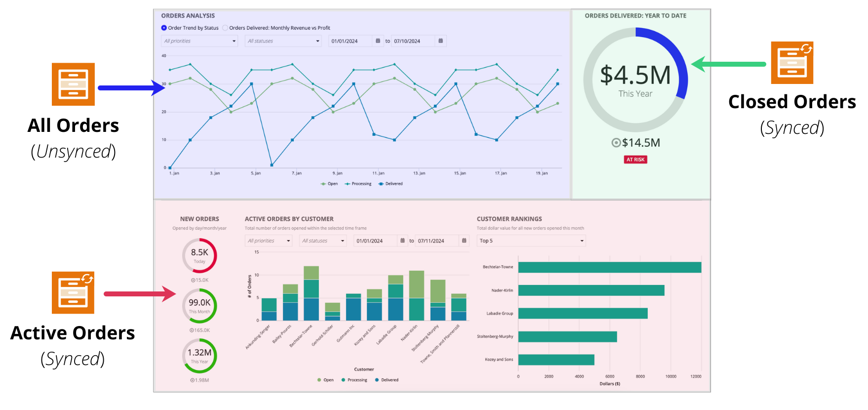Click the Stoltenberg-Murphy stacked bar in bar chart
Screen dimensions: 868x410
point(438,300)
